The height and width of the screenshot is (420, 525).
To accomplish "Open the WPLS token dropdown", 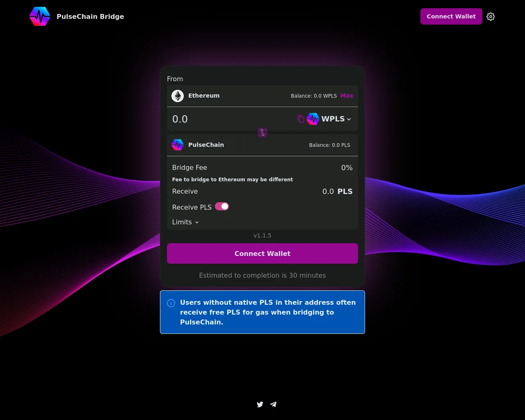I will click(336, 119).
